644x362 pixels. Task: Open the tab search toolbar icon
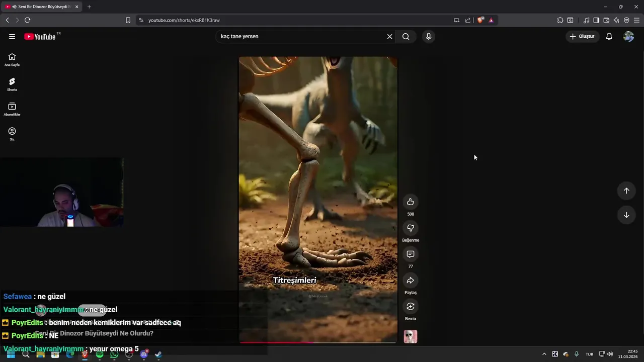[x=570, y=20]
